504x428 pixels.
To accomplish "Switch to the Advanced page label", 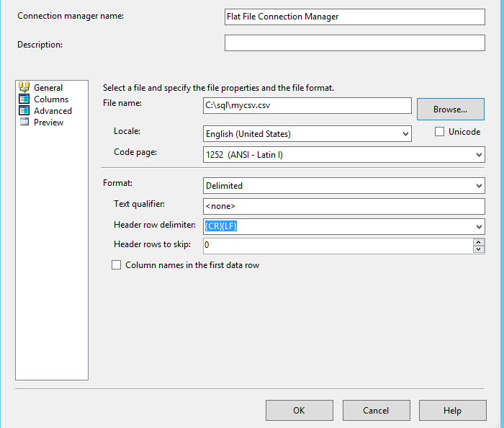I will [x=53, y=111].
